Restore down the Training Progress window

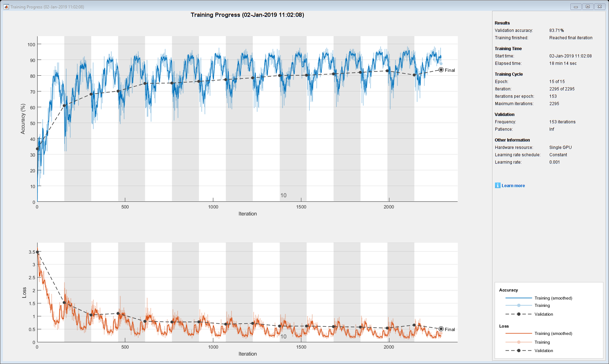588,7
